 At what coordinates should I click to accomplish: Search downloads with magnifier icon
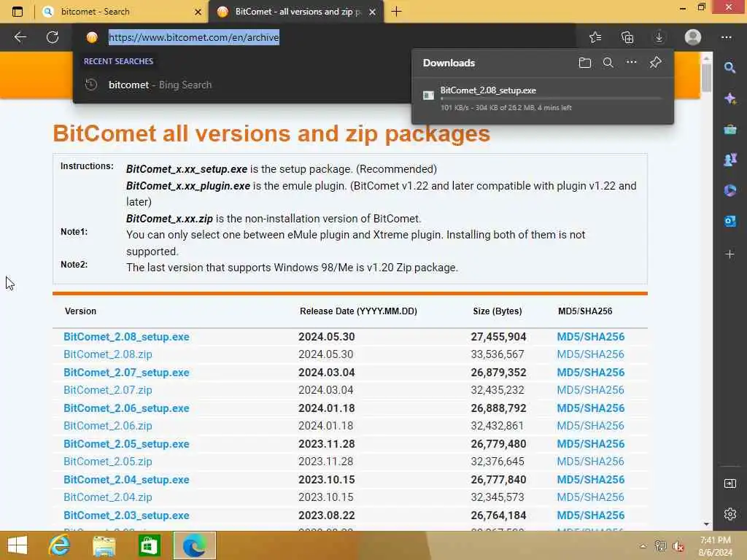pos(608,63)
